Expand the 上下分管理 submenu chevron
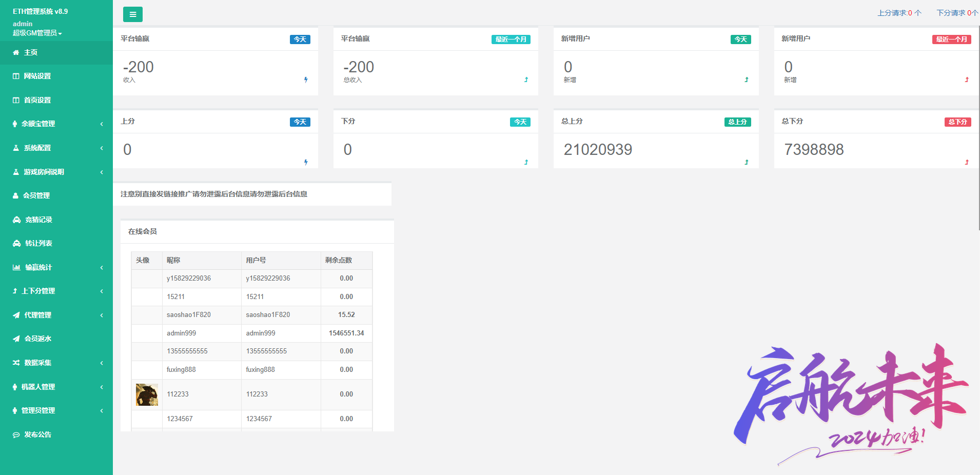The width and height of the screenshot is (980, 475). (102, 291)
